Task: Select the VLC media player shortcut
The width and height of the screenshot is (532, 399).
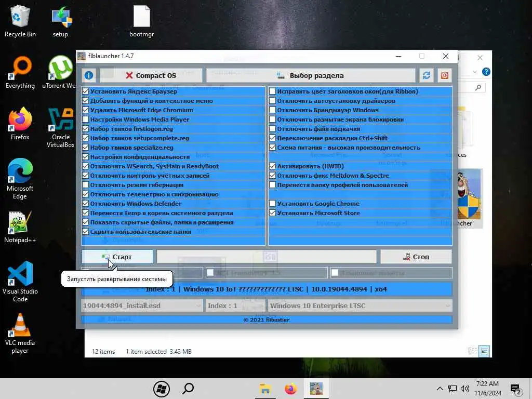Action: (x=20, y=334)
